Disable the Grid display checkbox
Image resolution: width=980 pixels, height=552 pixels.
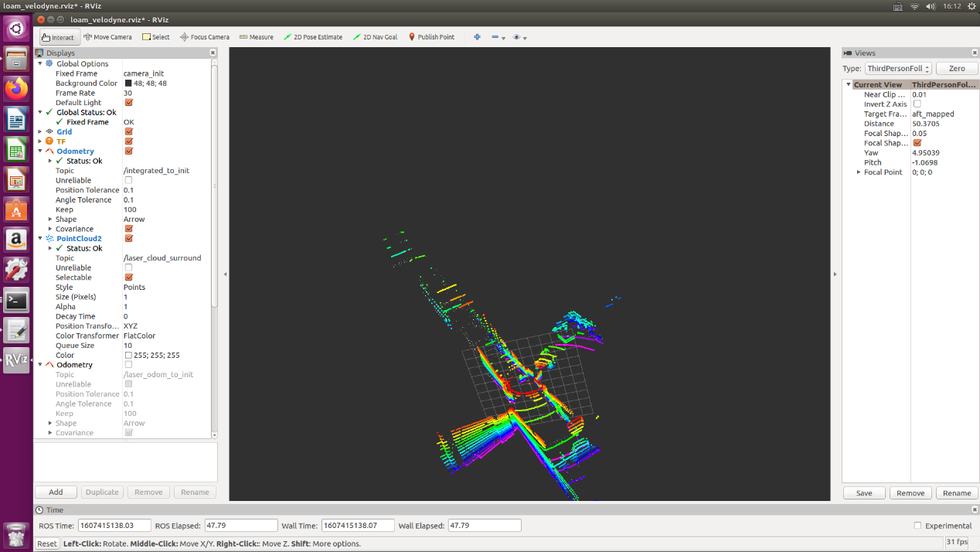(128, 131)
